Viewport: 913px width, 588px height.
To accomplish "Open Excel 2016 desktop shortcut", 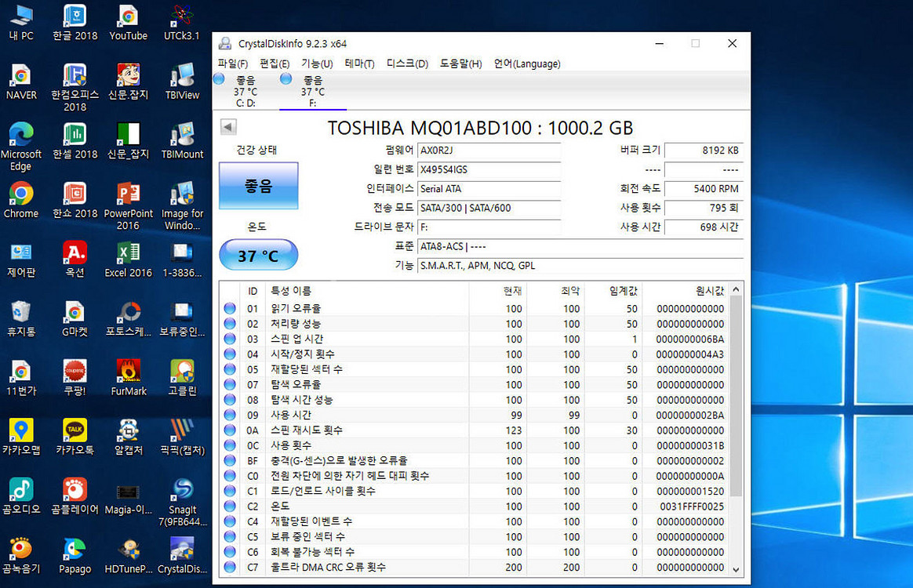I will click(x=128, y=260).
